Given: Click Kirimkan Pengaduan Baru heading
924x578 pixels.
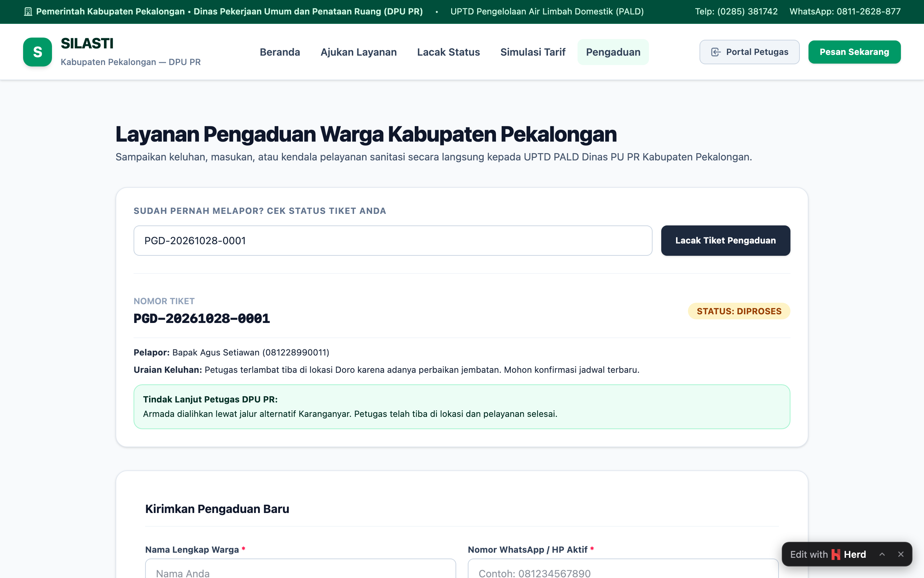Looking at the screenshot, I should click(217, 509).
